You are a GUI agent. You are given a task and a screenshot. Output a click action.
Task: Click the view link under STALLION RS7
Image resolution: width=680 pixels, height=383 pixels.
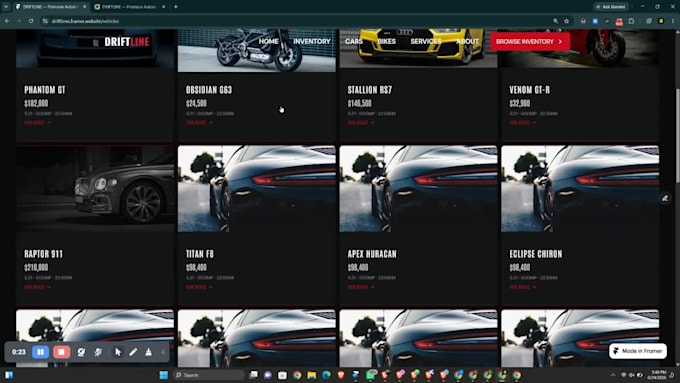(x=361, y=123)
